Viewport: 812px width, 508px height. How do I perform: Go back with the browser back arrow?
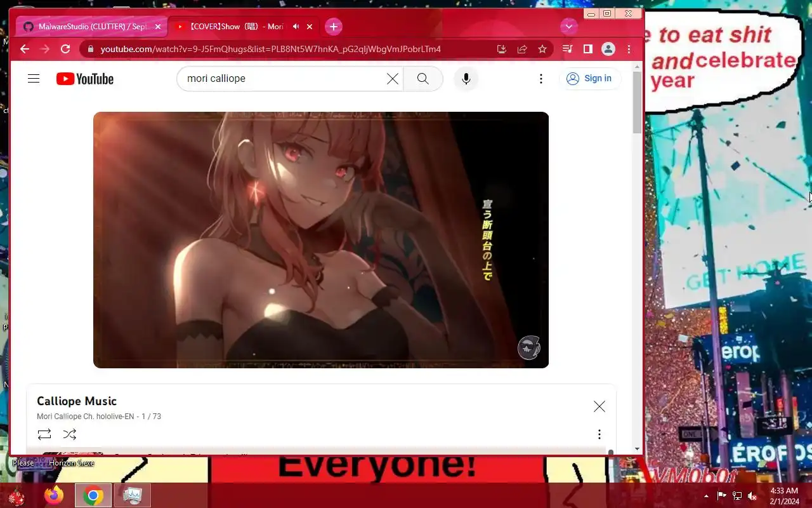(25, 49)
